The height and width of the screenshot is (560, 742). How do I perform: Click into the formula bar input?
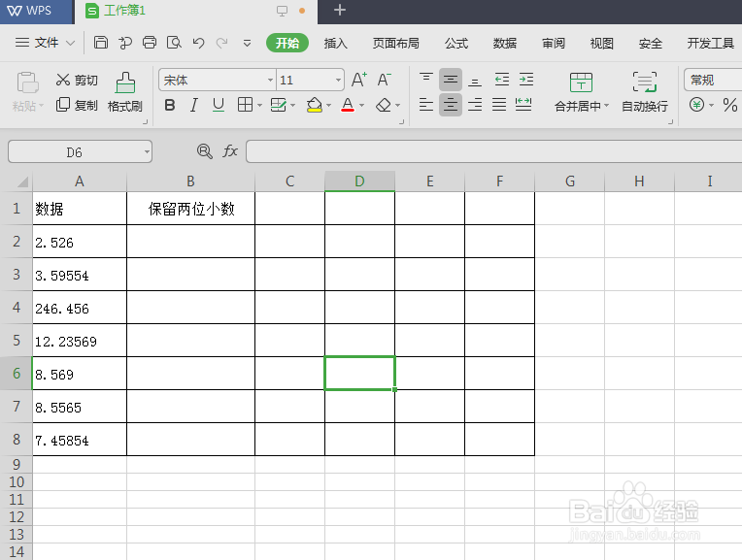(x=493, y=151)
